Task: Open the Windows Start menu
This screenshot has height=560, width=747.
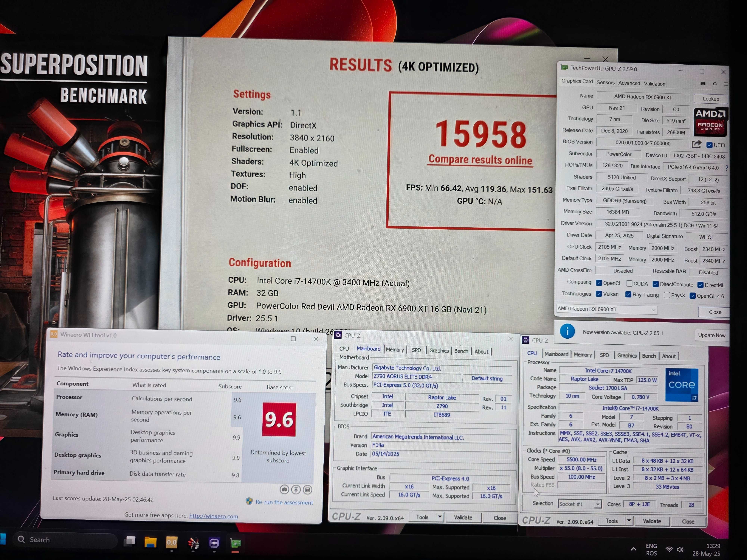Action: coord(3,539)
